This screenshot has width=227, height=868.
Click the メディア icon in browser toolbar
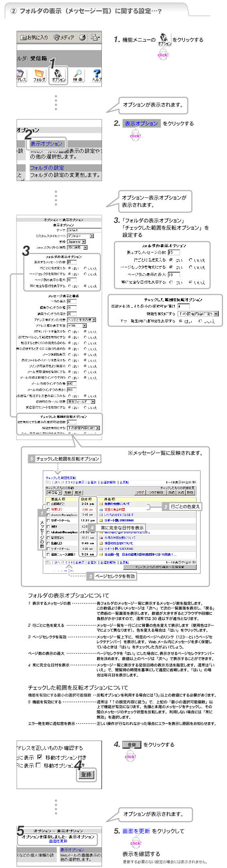56,37
